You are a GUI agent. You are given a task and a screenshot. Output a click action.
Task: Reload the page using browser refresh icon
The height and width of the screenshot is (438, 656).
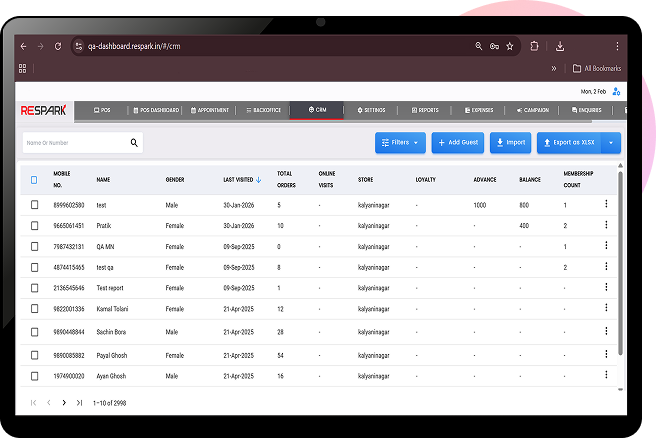coord(58,46)
